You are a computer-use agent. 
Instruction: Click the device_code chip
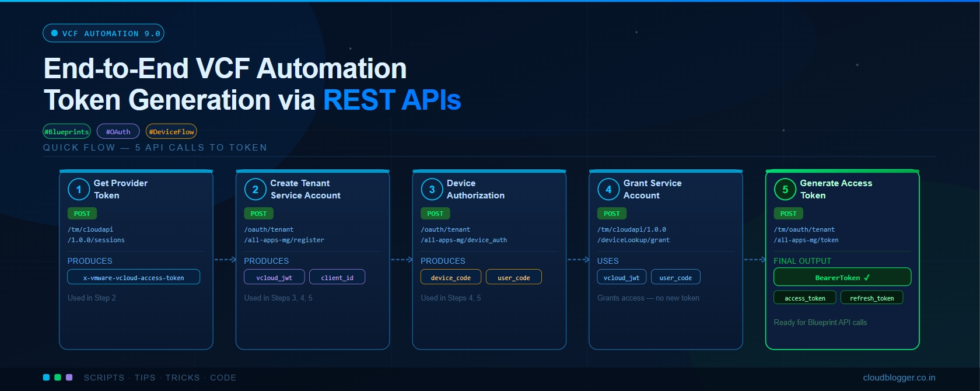tap(451, 277)
